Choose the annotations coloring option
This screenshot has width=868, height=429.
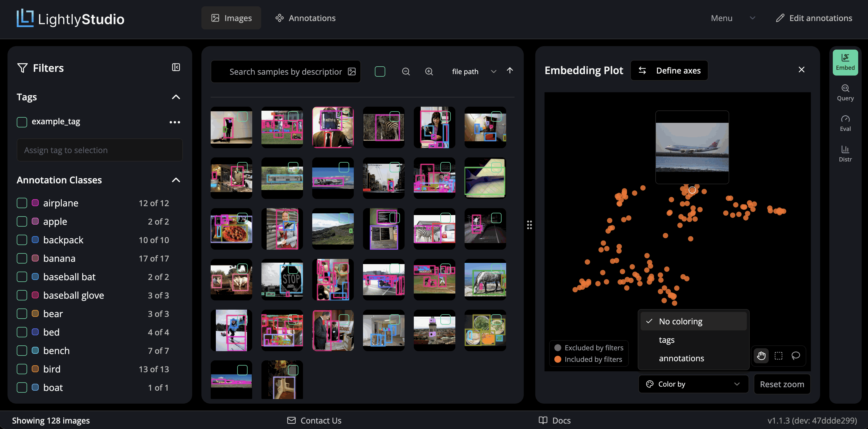[693, 358]
